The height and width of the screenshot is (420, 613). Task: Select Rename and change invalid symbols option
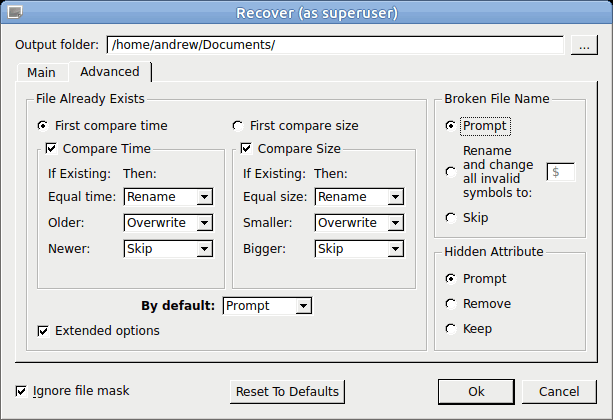[451, 172]
